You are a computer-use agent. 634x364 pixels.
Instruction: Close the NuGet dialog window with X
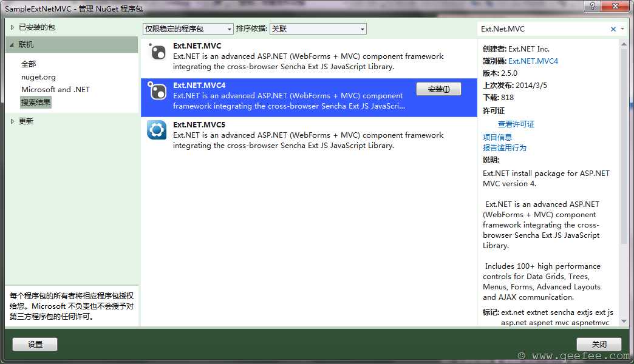click(616, 6)
